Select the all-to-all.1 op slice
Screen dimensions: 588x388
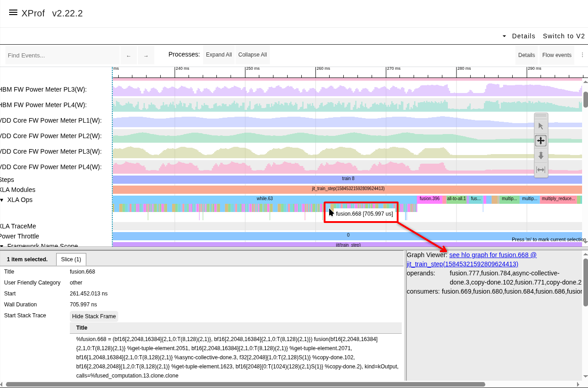coord(457,199)
